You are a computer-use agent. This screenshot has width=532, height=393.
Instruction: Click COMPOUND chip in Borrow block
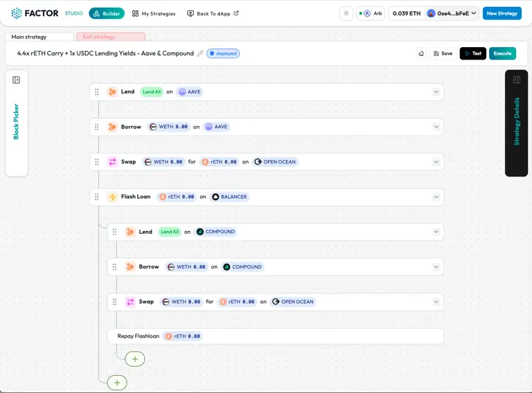(x=242, y=267)
